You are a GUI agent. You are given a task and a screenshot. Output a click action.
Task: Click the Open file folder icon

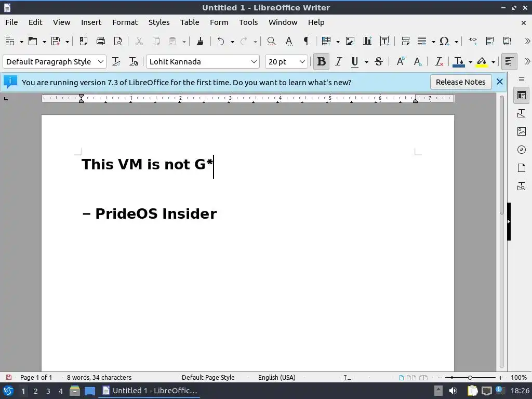point(33,42)
